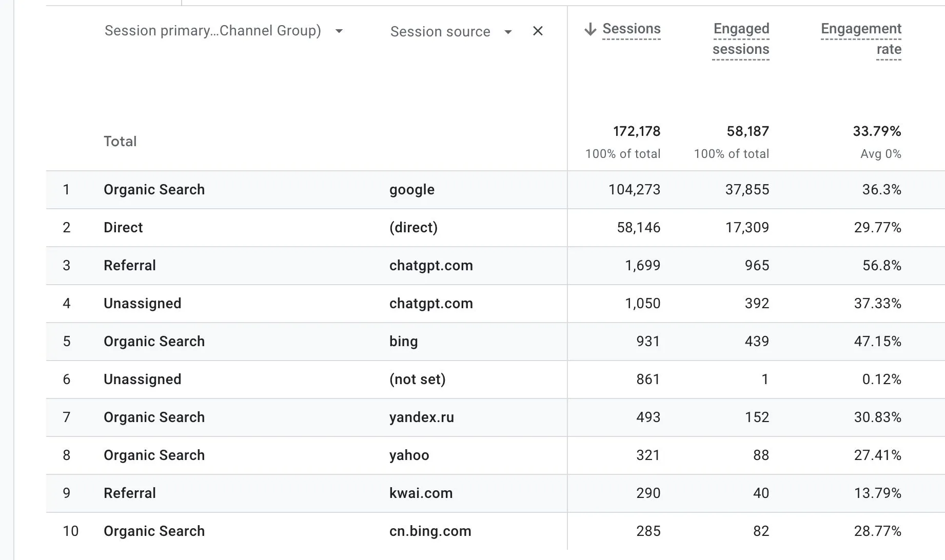Viewport: 945px width, 560px height.
Task: Click sessions value 285
Action: click(x=648, y=531)
